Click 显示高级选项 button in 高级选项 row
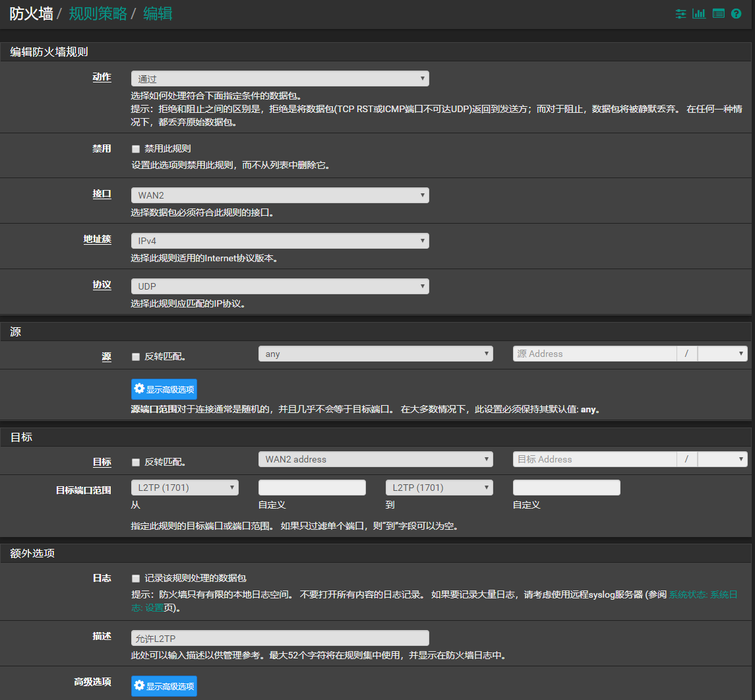 (164, 686)
